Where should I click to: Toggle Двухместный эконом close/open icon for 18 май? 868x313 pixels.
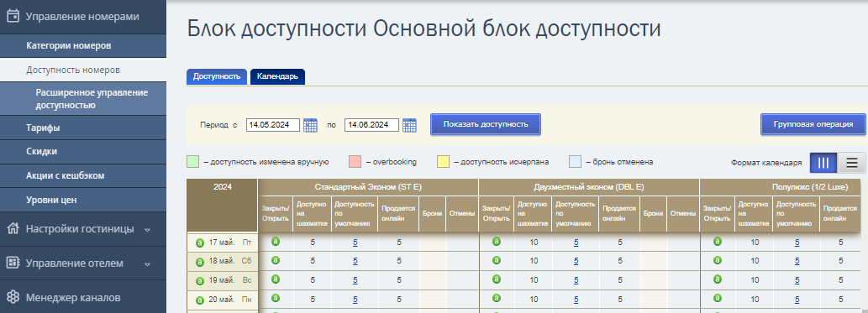coord(497,260)
